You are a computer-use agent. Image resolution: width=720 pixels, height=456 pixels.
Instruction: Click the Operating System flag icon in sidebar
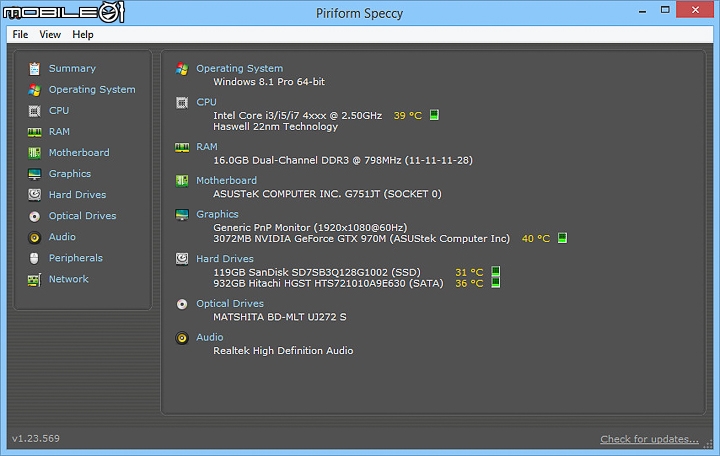point(34,90)
